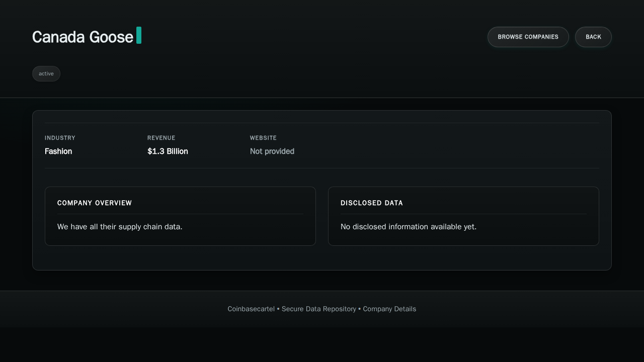Click the Not provided website value
The height and width of the screenshot is (362, 644).
point(272,151)
